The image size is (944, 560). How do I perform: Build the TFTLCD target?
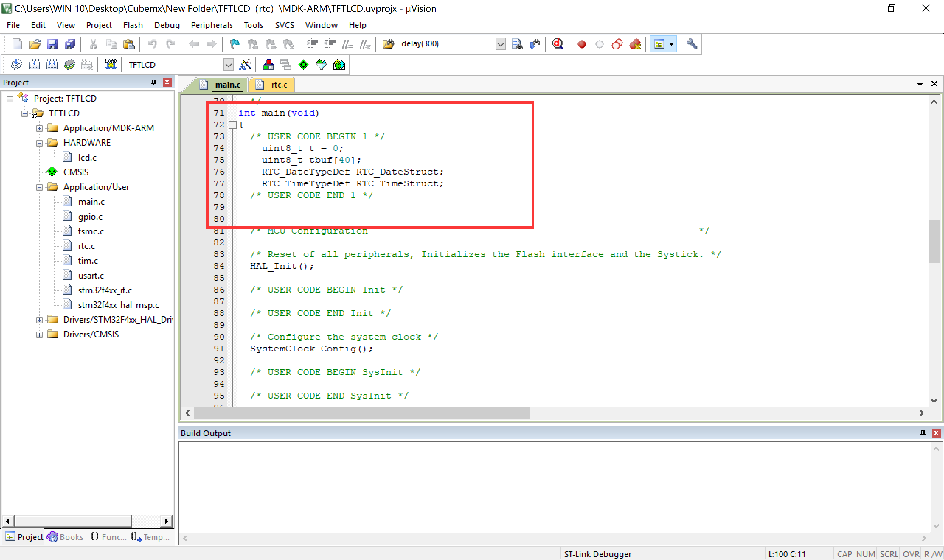34,64
